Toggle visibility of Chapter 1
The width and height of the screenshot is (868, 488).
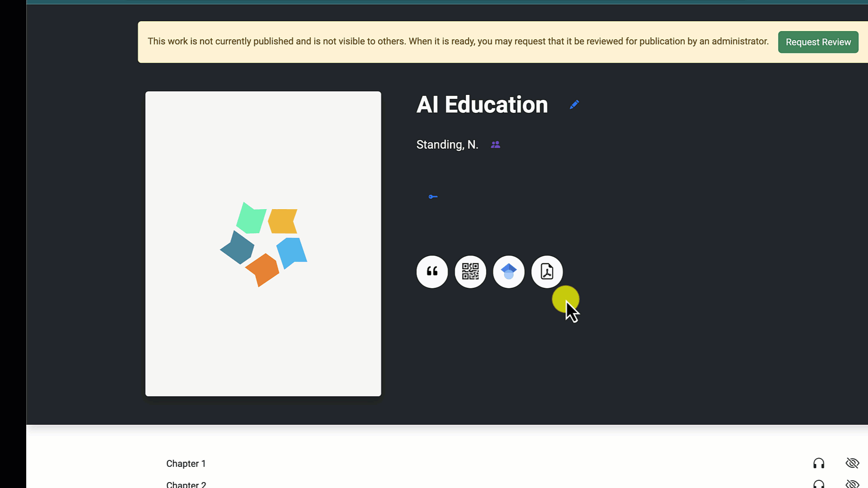[852, 463]
